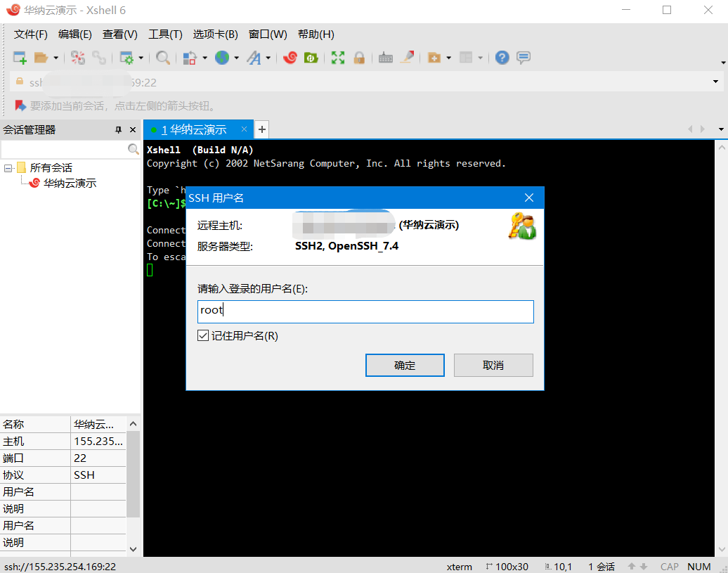
Task: Switch to the 1 华纳云演示 tab
Action: [194, 129]
